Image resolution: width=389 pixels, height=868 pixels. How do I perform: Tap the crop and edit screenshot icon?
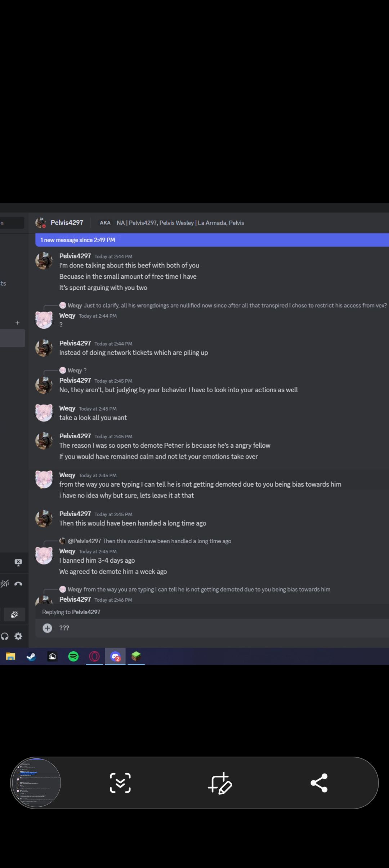[220, 783]
